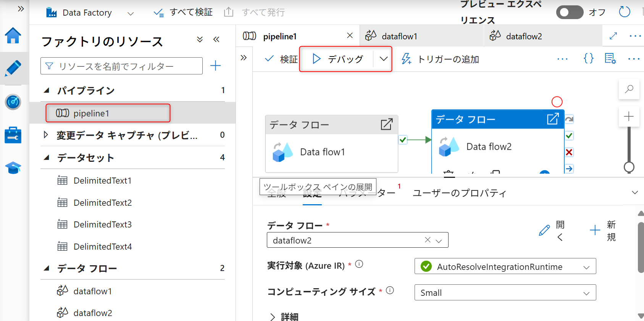Collapse the activity settings panel chevron
The image size is (644, 321).
tap(635, 192)
